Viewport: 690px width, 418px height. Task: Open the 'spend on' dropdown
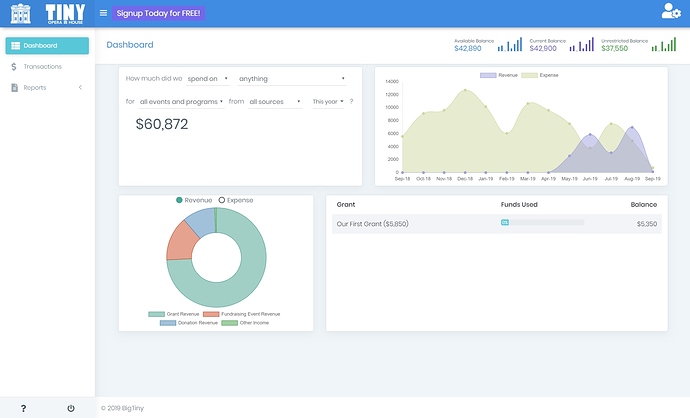pos(208,79)
